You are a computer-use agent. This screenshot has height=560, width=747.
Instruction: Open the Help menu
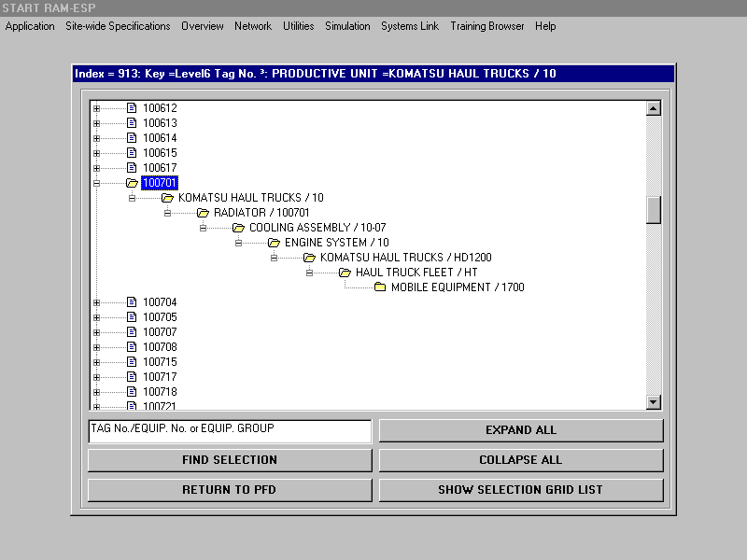click(x=545, y=26)
